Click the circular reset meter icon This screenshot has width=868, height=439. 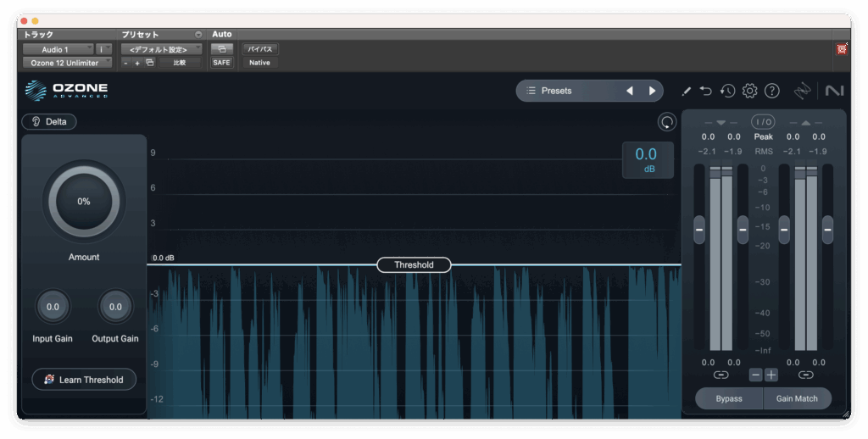(667, 122)
